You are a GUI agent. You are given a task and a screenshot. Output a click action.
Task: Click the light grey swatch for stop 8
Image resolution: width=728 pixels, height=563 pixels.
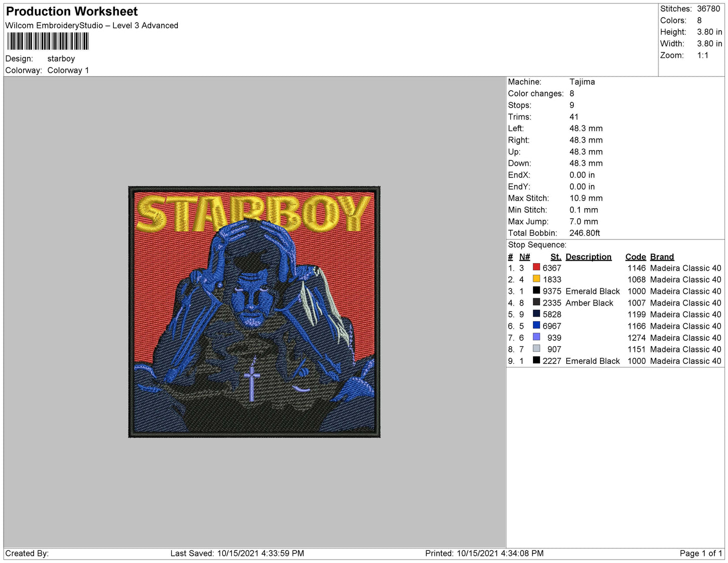click(537, 348)
